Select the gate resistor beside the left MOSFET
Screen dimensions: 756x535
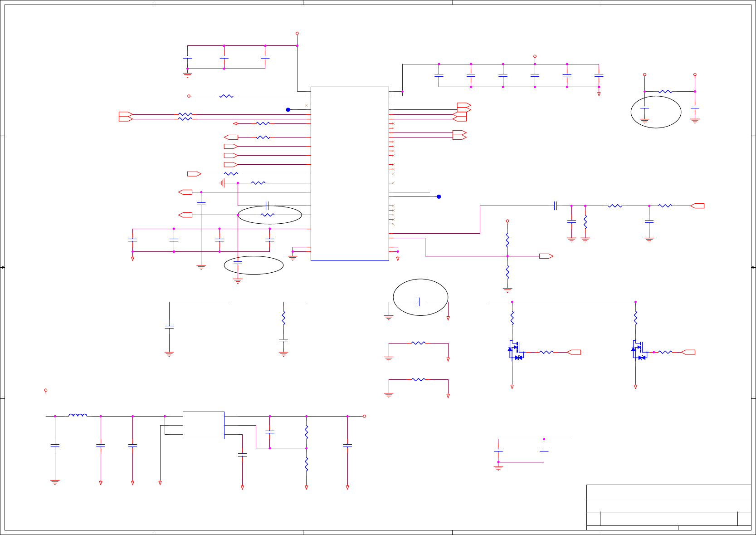[546, 352]
